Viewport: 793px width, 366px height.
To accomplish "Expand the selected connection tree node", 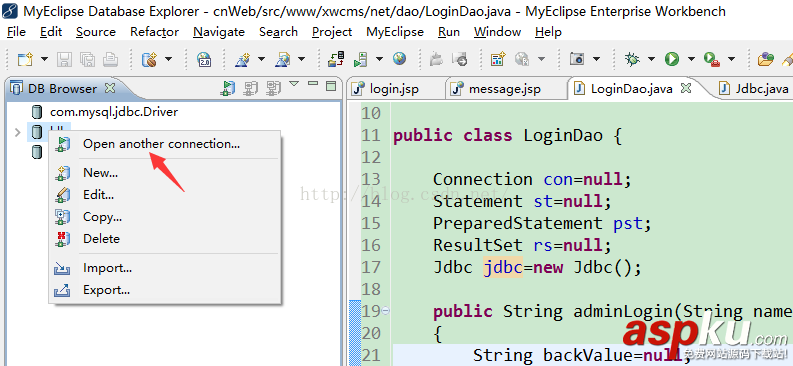I will (x=18, y=132).
